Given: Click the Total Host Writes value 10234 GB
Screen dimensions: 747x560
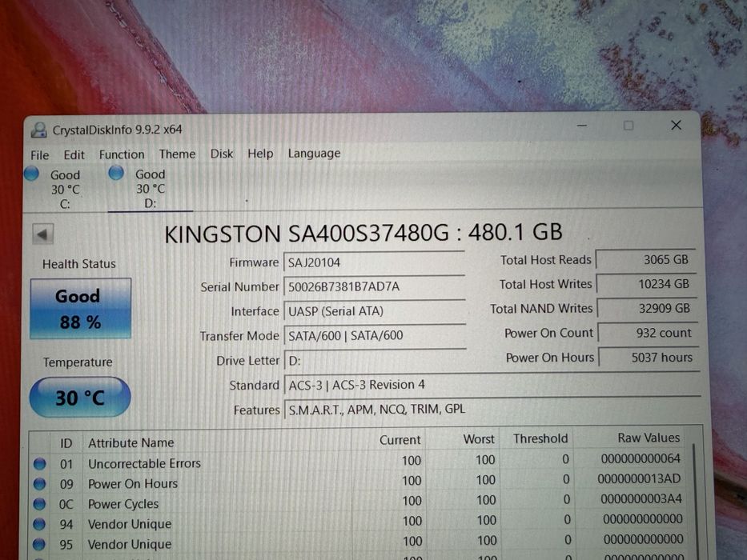Looking at the screenshot, I should (x=647, y=284).
